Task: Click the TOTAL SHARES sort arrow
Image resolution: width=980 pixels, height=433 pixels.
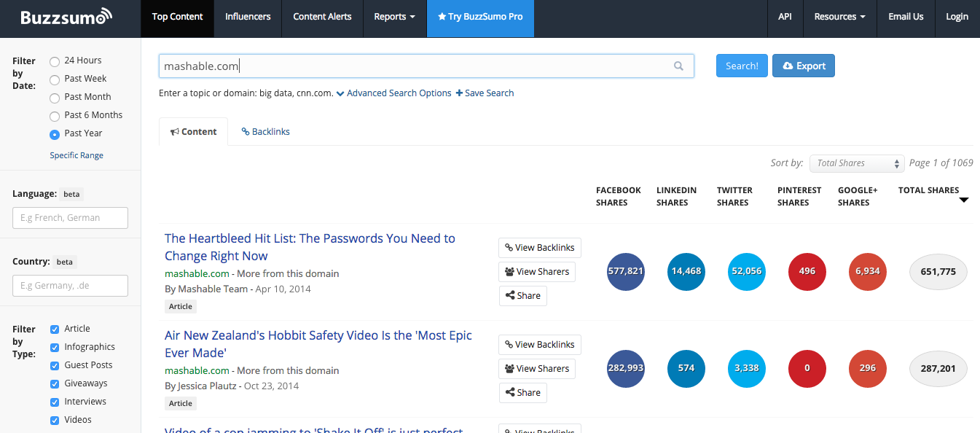Action: tap(964, 200)
